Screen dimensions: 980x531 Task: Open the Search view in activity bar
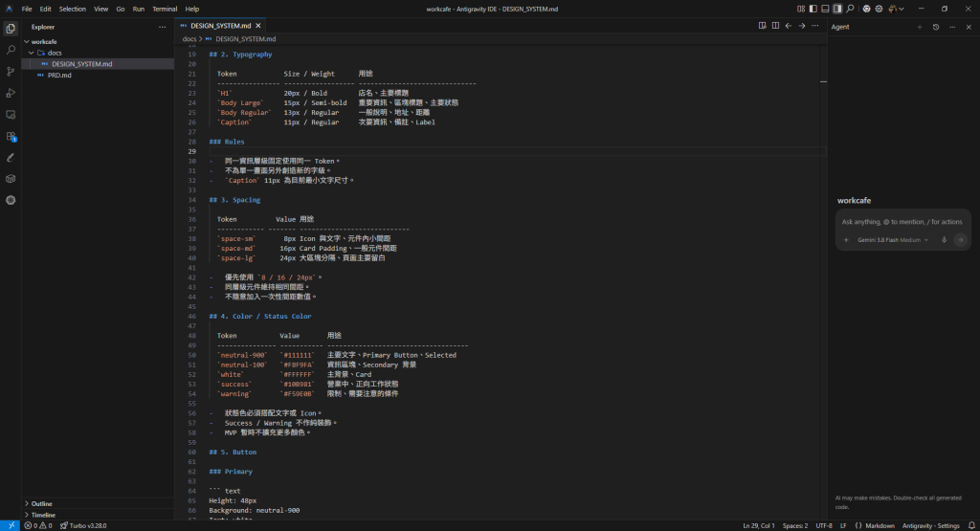[x=11, y=50]
